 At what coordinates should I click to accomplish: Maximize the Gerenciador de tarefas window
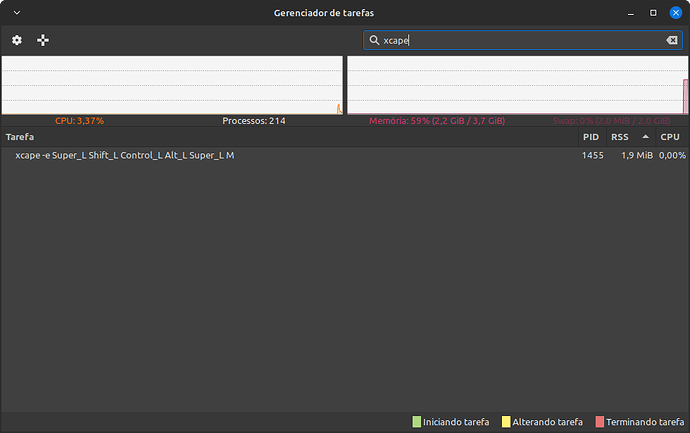653,12
